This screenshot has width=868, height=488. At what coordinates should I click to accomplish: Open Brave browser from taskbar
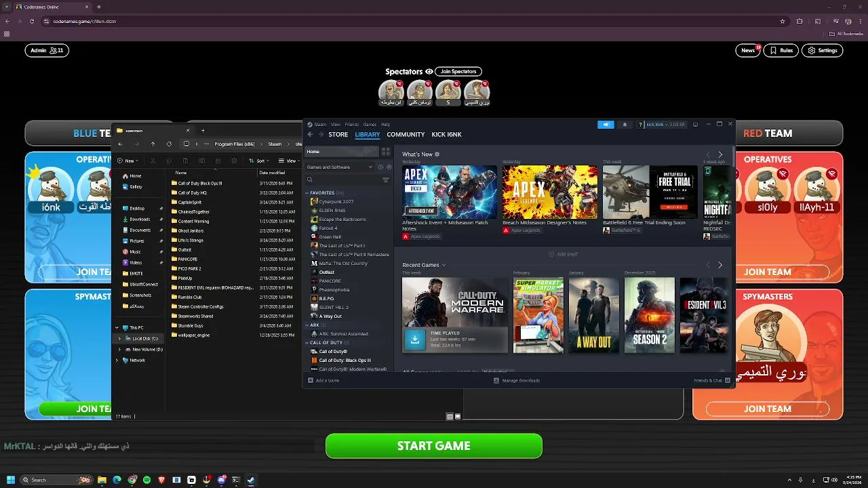[x=161, y=480]
